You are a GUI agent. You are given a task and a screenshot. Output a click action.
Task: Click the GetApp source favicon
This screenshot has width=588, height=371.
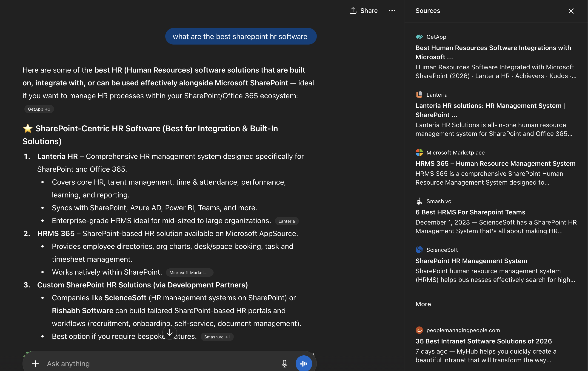point(420,37)
